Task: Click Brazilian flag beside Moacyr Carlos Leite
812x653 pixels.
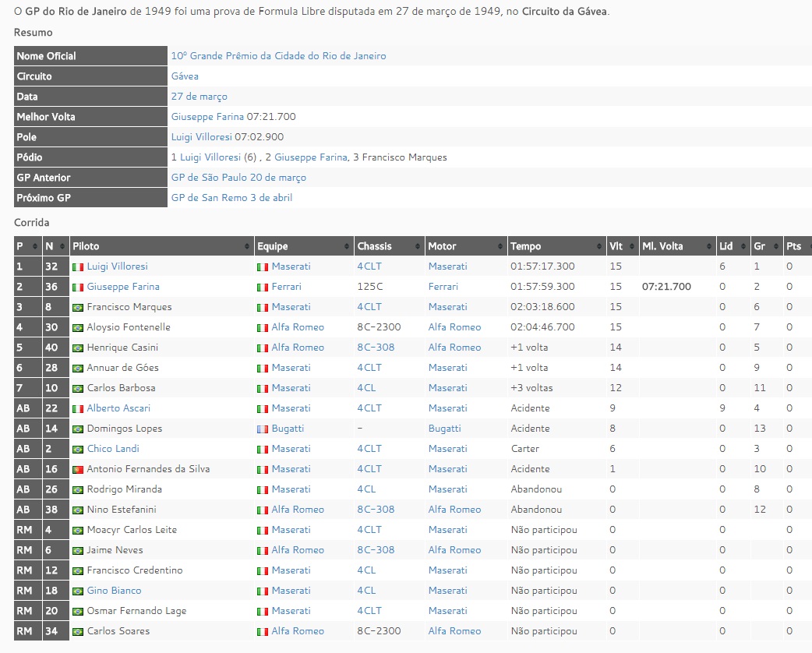Action: coord(78,531)
